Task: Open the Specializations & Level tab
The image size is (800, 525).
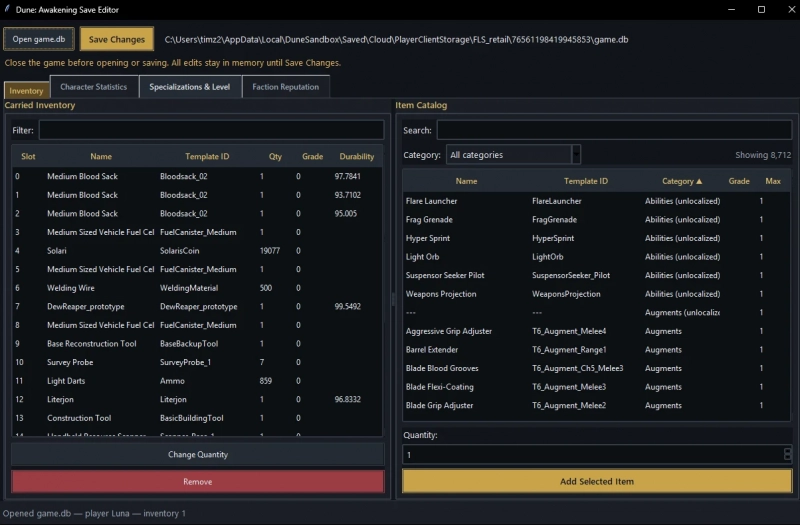Action: click(x=190, y=87)
